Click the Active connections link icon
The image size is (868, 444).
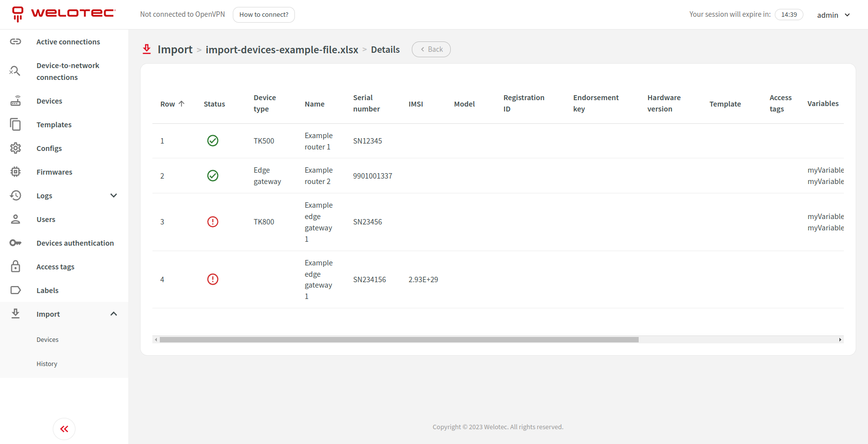tap(16, 41)
